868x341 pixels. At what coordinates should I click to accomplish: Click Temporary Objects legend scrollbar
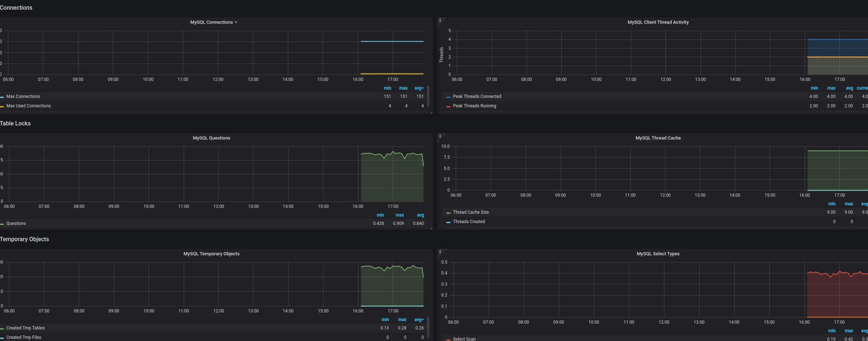(428, 328)
